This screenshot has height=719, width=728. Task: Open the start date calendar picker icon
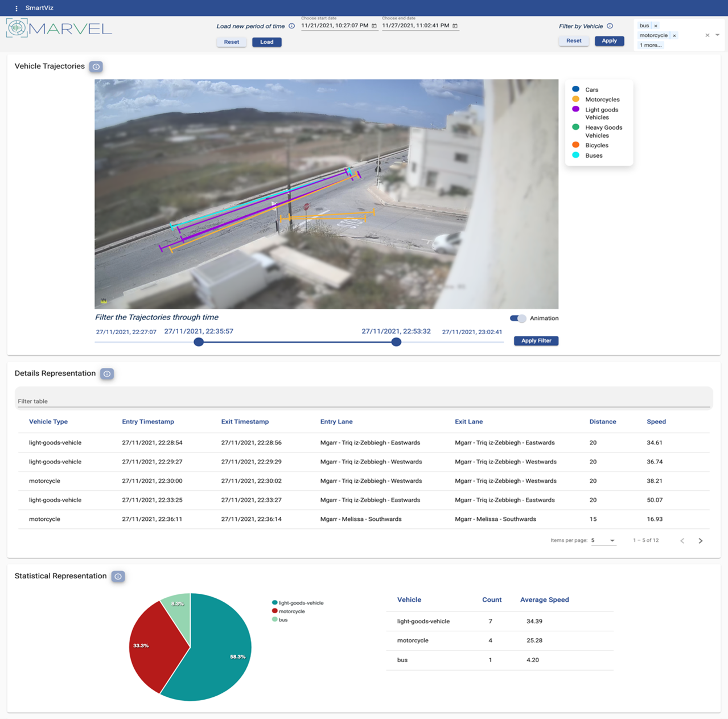click(374, 26)
